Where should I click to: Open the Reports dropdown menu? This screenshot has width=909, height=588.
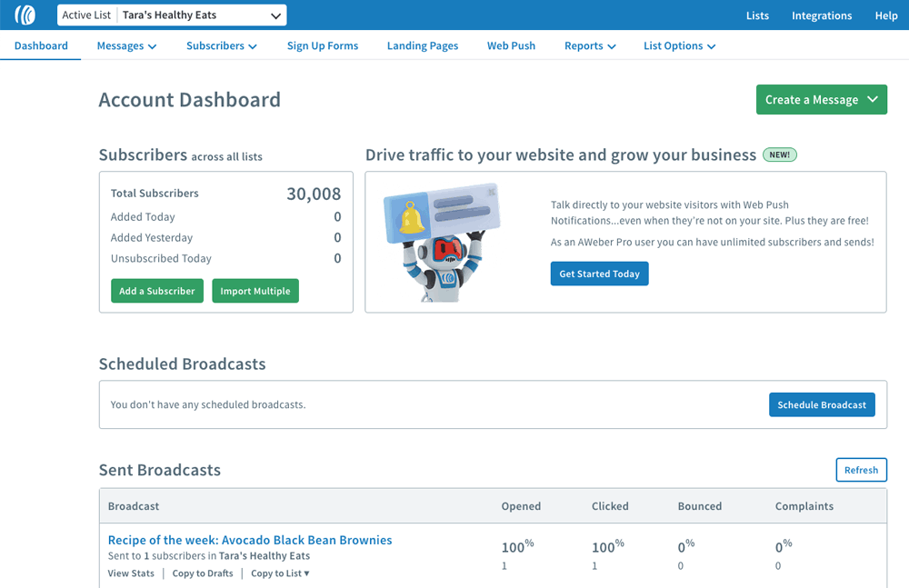(x=590, y=45)
